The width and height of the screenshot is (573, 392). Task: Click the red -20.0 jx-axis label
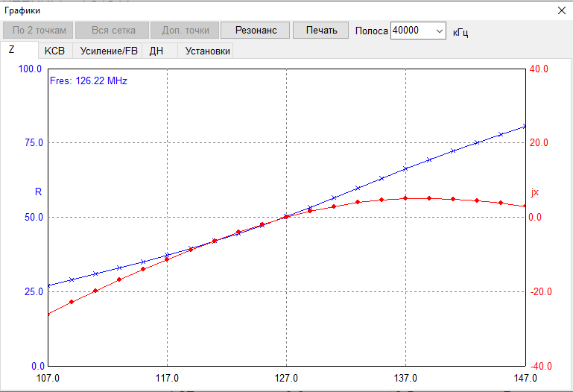tap(541, 291)
